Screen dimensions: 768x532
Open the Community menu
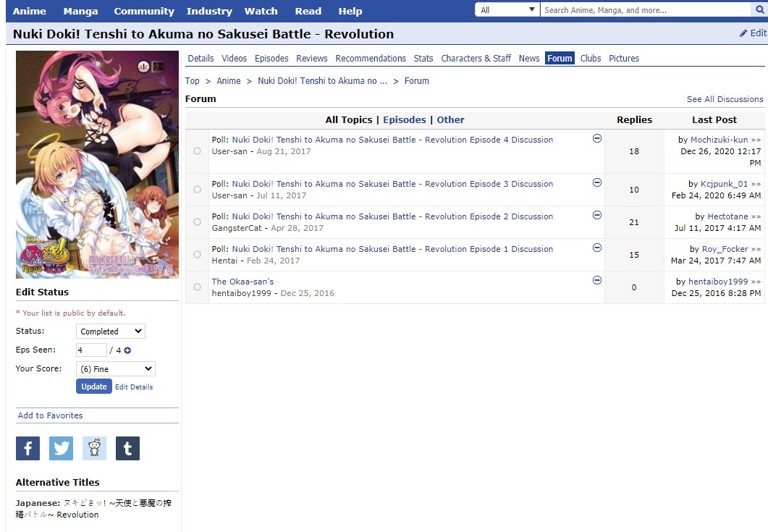tap(144, 11)
